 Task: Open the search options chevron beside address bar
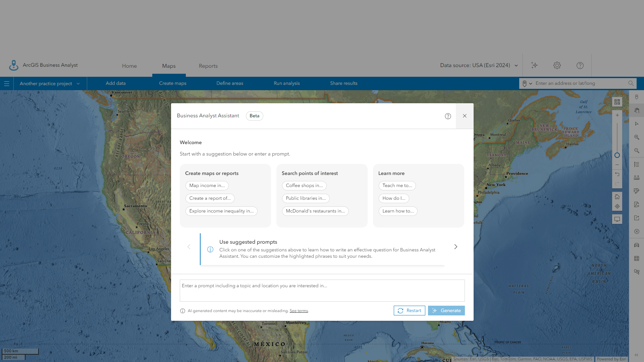click(x=530, y=83)
